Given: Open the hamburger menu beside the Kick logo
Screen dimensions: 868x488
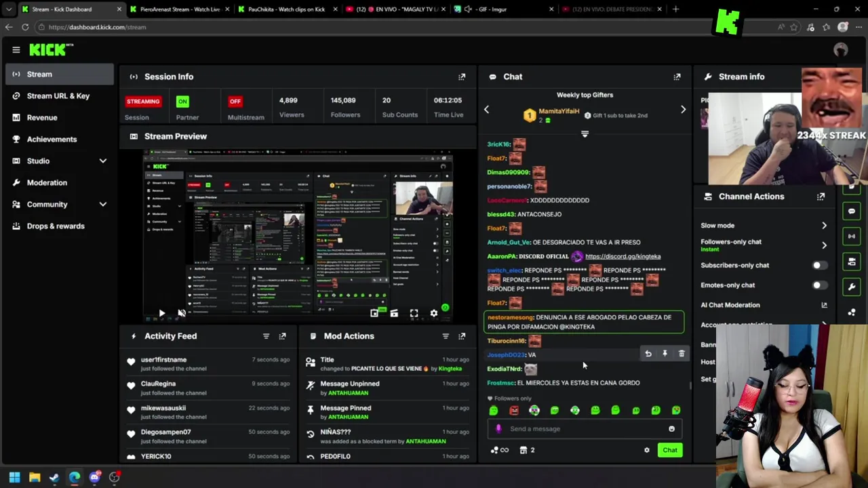Looking at the screenshot, I should pos(16,49).
